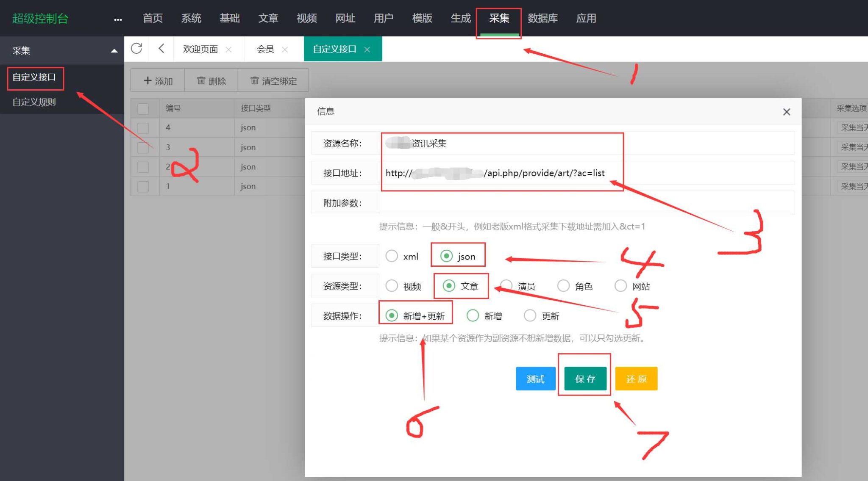Click the 测试 test button

(x=535, y=379)
